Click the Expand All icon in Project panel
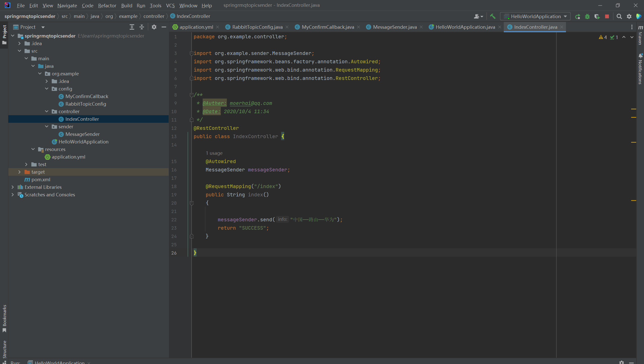644x364 pixels. [x=132, y=27]
